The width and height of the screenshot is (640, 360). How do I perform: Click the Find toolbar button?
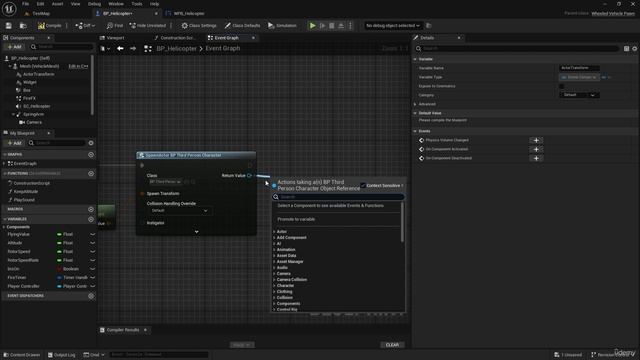[115, 26]
